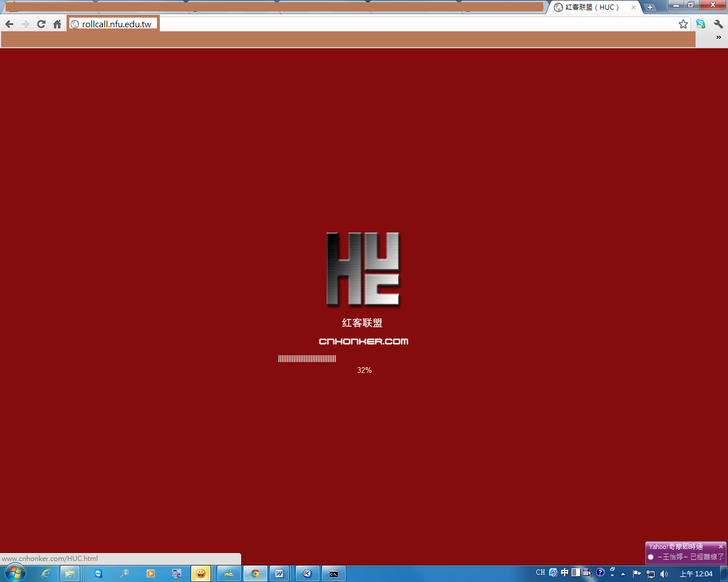Click the clock showing 上午 12:04

point(696,573)
